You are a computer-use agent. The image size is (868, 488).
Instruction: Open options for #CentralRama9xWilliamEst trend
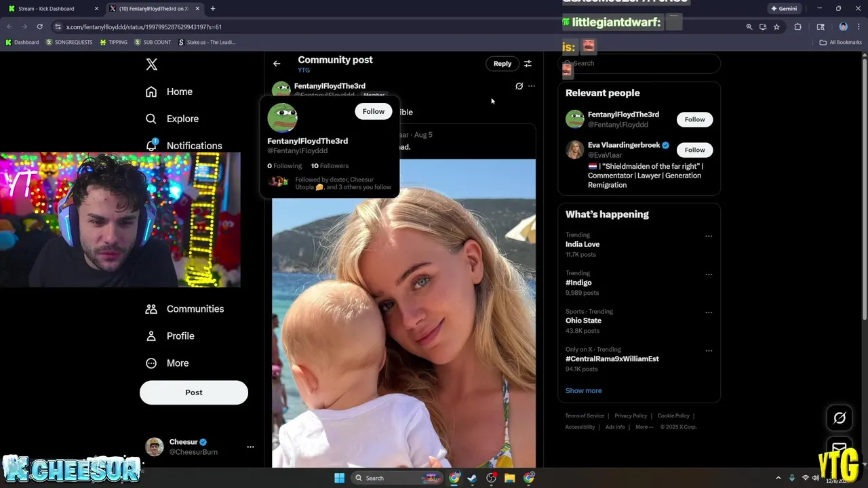[x=709, y=351]
